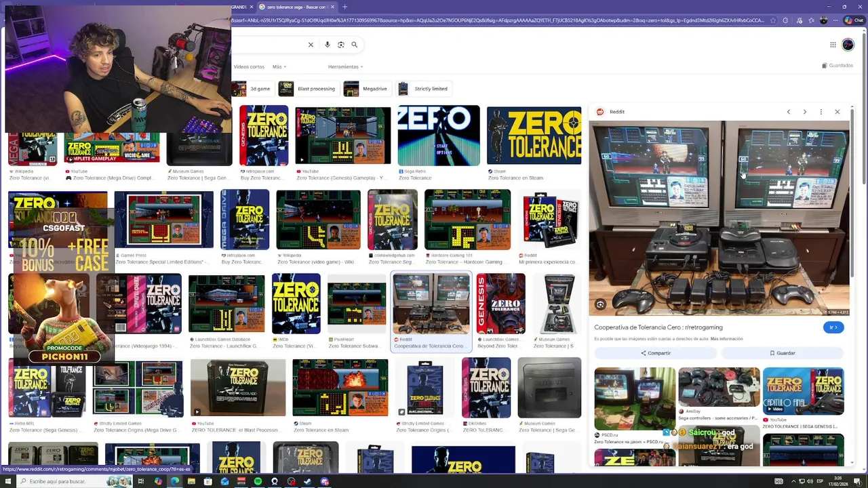Open Google Lens image search icon

coord(341,45)
